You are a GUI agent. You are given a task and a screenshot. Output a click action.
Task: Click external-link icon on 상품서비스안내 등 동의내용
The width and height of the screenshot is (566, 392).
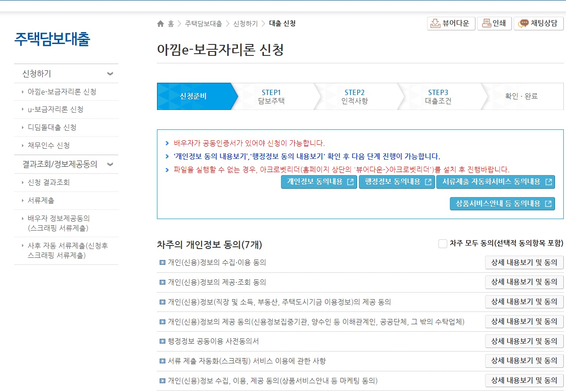pos(548,204)
